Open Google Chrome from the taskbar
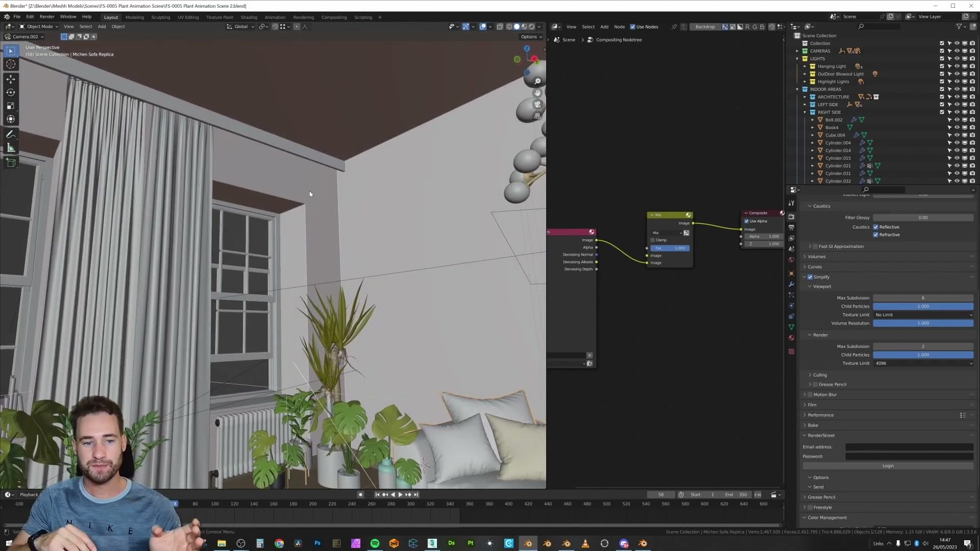Screen dimensions: 980x551 tap(279, 543)
